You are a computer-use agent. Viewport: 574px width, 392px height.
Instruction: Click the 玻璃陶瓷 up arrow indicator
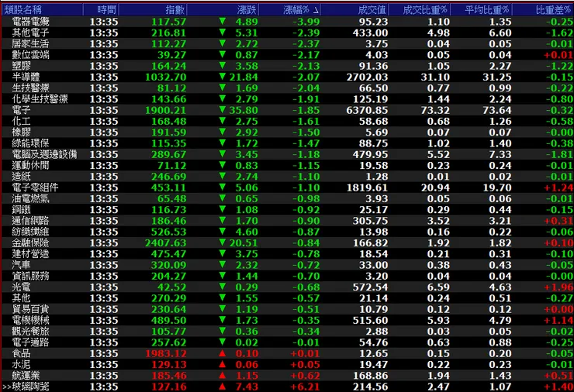(x=222, y=387)
